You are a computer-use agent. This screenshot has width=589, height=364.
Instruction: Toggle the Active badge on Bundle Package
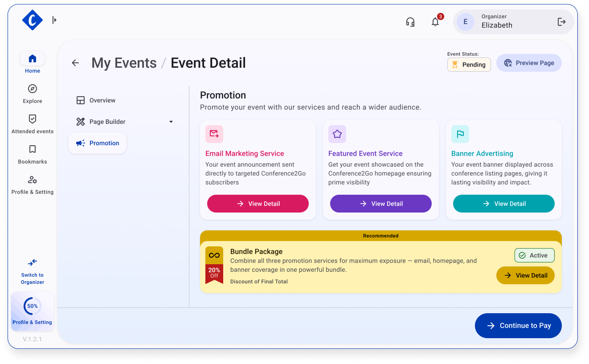534,255
